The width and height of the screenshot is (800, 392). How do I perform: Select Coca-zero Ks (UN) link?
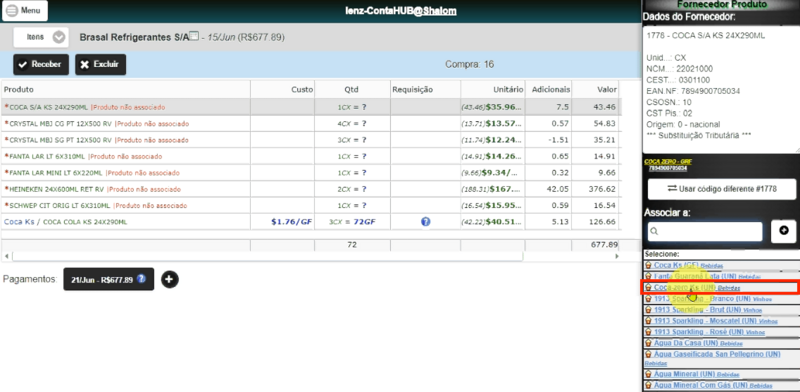(x=685, y=287)
